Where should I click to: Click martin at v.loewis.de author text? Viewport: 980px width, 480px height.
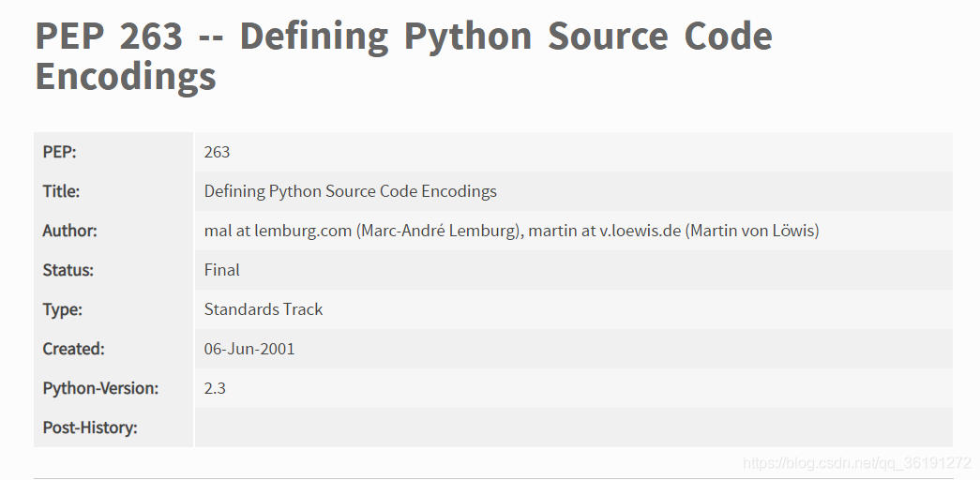604,231
